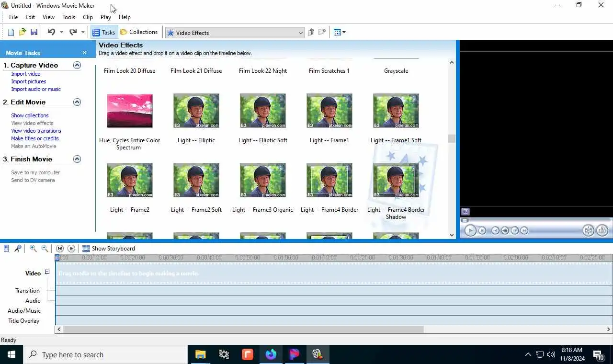Click the Redo arrow icon
This screenshot has height=364, width=613.
coord(73,32)
